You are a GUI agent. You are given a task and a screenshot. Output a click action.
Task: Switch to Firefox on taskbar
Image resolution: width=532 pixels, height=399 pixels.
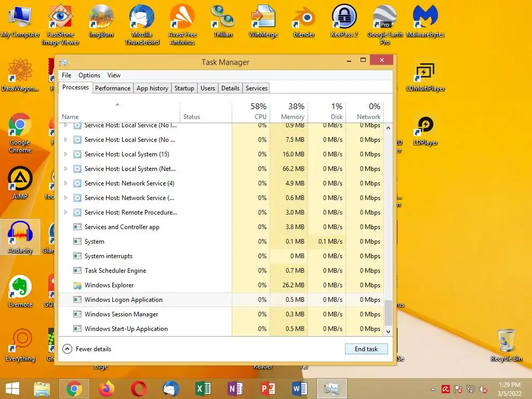[x=106, y=389]
